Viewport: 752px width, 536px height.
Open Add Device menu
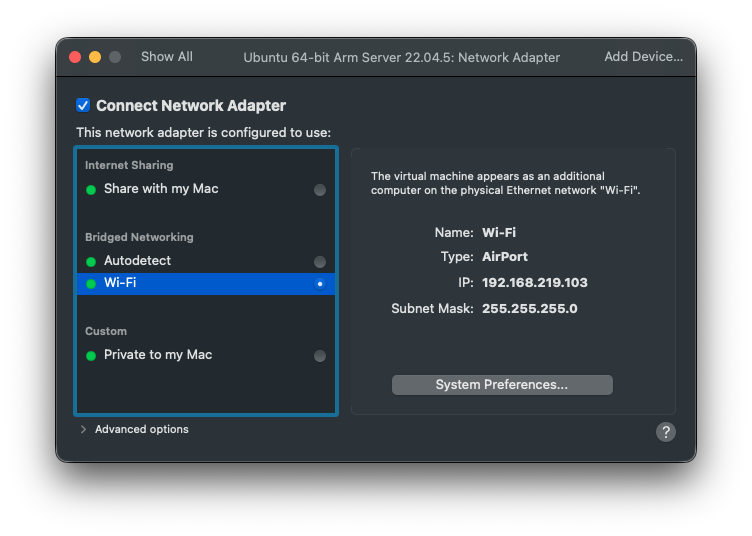pyautogui.click(x=643, y=57)
